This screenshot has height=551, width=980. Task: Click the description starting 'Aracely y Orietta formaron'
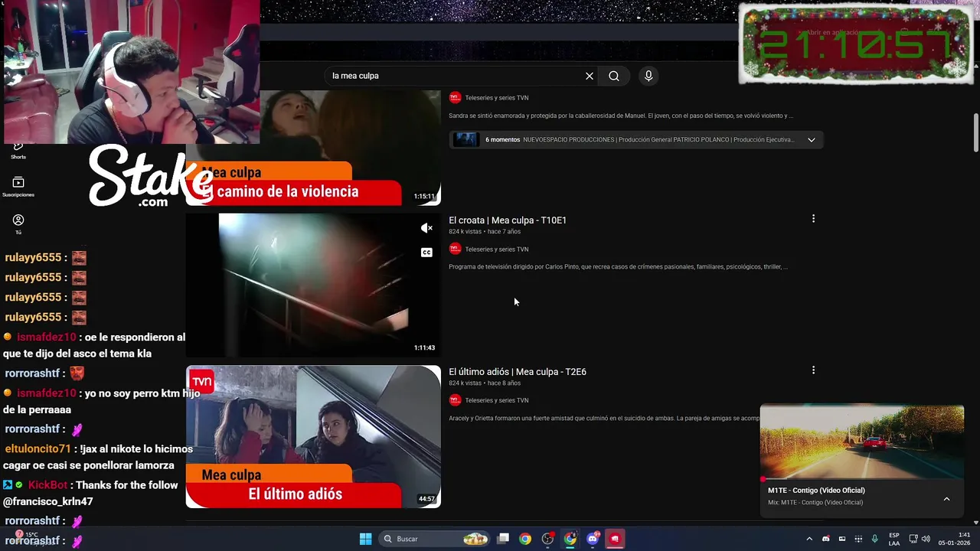pos(604,419)
